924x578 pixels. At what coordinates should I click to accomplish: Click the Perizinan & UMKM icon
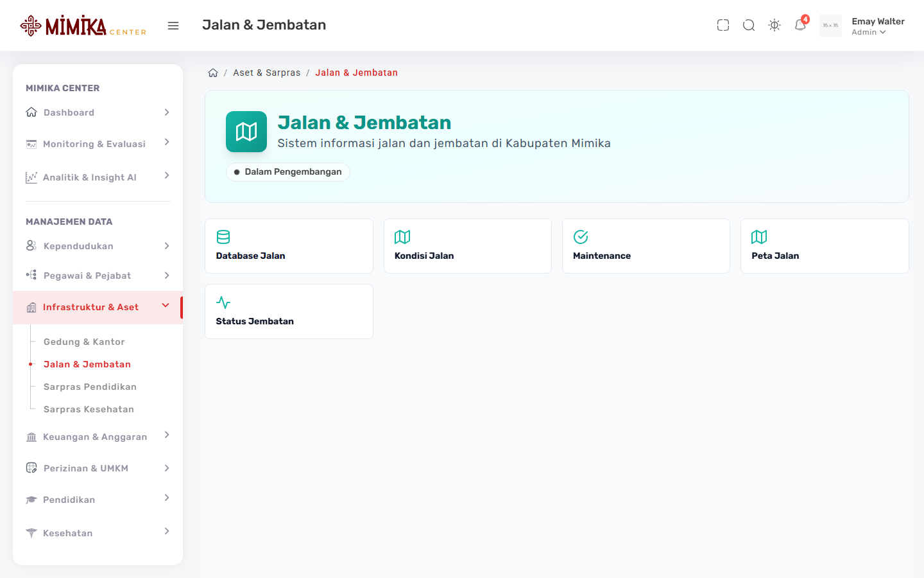click(x=31, y=468)
